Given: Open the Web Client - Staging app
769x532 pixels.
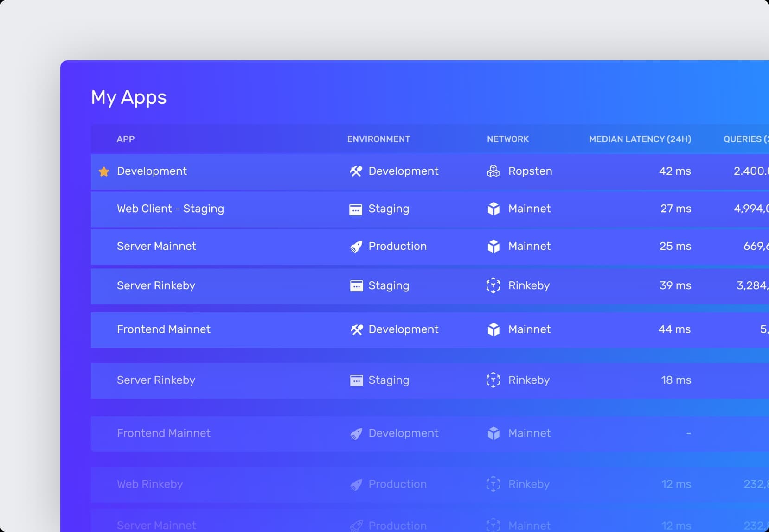Looking at the screenshot, I should (x=170, y=209).
